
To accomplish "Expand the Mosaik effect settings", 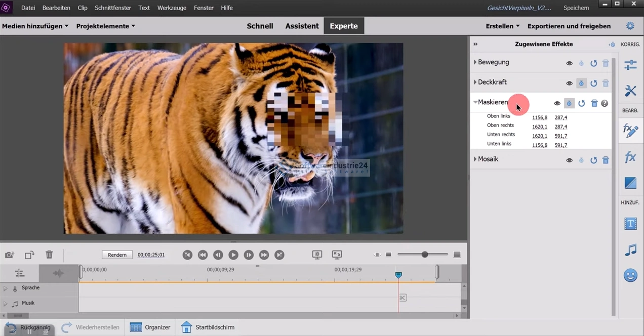I will tap(475, 159).
